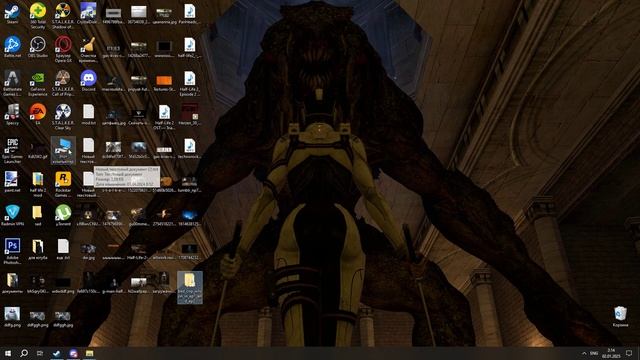Image resolution: width=640 pixels, height=360 pixels.
Task: Select the paint.net shortcut
Action: pyautogui.click(x=11, y=181)
